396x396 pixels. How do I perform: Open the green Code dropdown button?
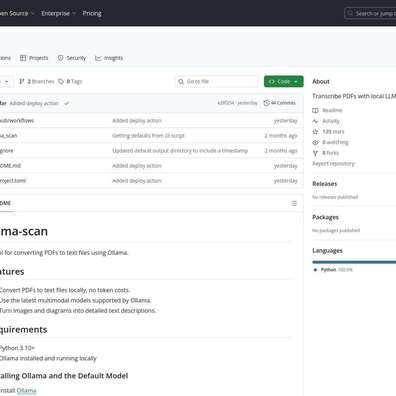284,81
